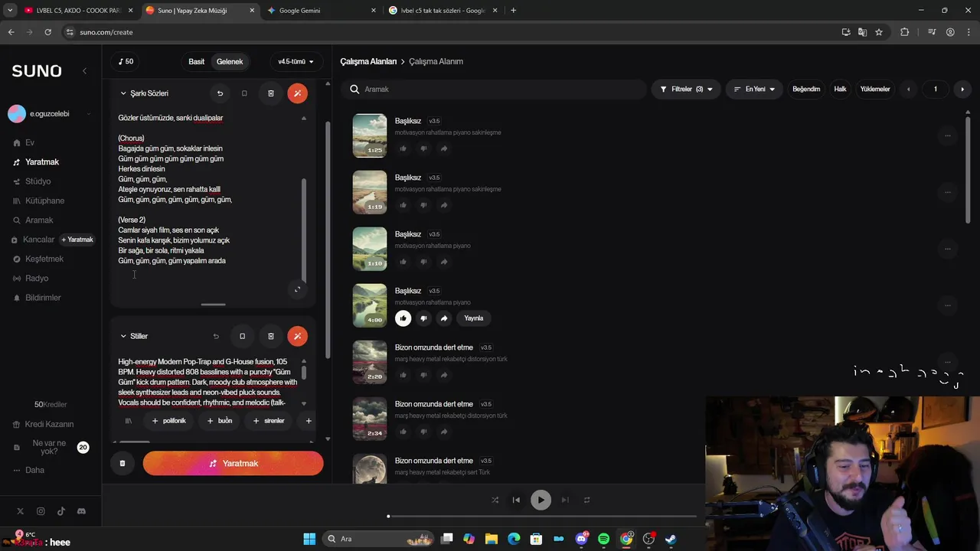
Task: Open Radyo in the sidebar
Action: click(31, 278)
